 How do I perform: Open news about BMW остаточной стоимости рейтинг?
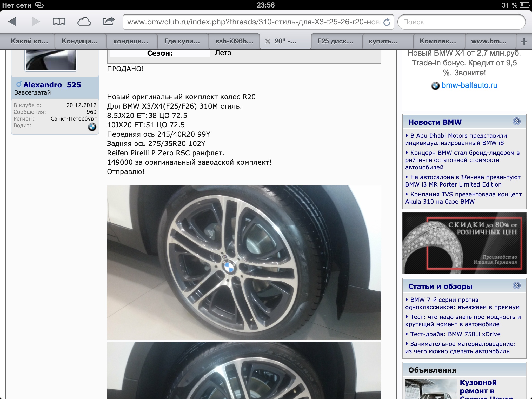tap(463, 160)
